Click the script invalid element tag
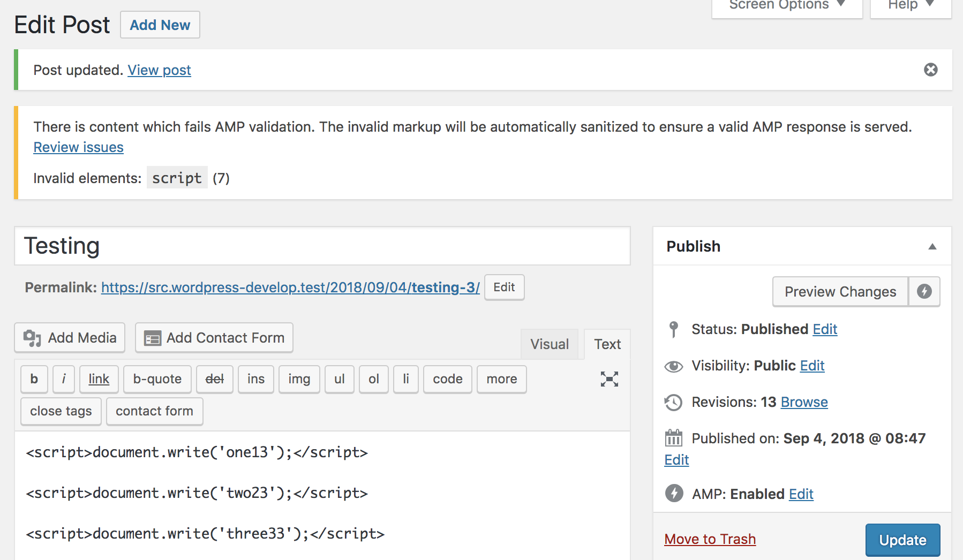The width and height of the screenshot is (963, 560). (177, 178)
